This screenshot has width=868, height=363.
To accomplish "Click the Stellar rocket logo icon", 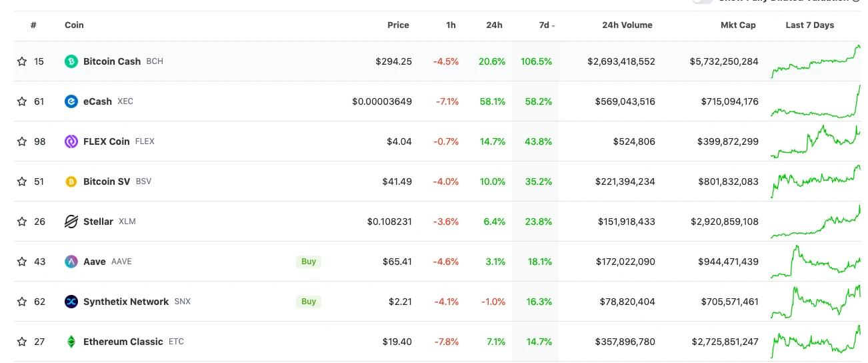I will coord(71,222).
